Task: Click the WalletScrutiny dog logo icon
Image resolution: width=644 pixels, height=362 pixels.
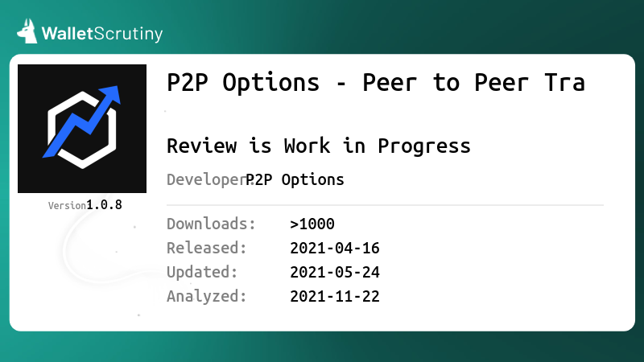Action: pyautogui.click(x=27, y=31)
